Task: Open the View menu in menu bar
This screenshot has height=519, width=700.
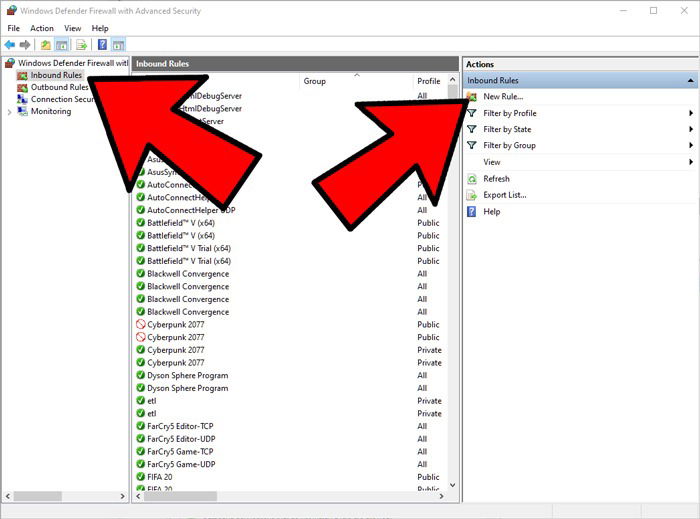Action: (x=72, y=28)
